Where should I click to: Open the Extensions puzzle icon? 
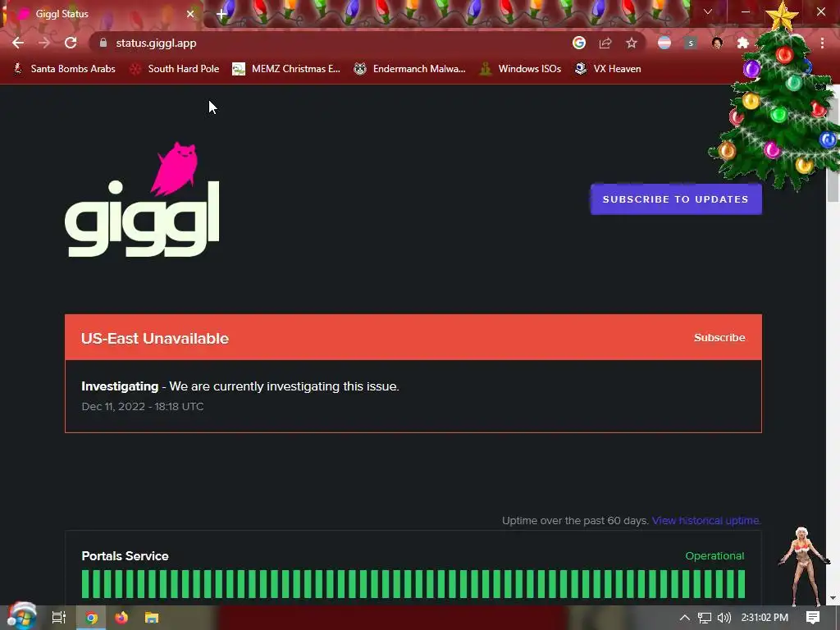[x=742, y=43]
